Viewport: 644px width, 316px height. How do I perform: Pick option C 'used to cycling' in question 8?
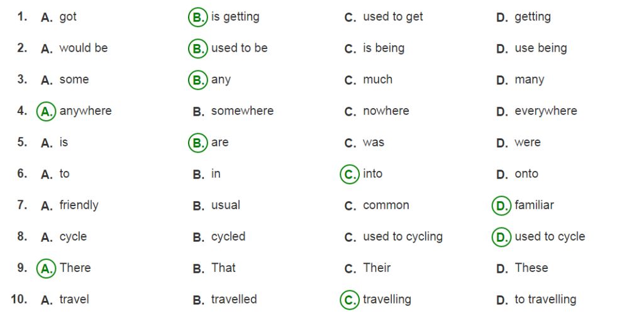coord(394,237)
